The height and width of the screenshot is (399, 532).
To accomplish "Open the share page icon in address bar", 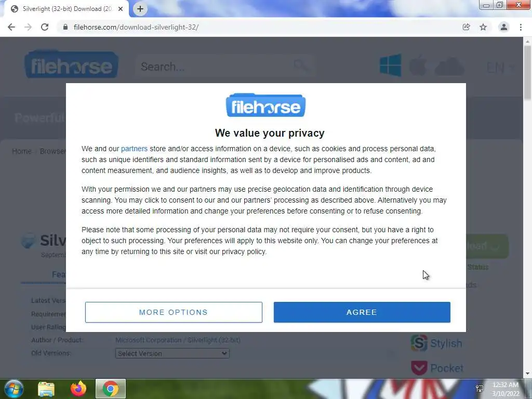I will (x=466, y=27).
